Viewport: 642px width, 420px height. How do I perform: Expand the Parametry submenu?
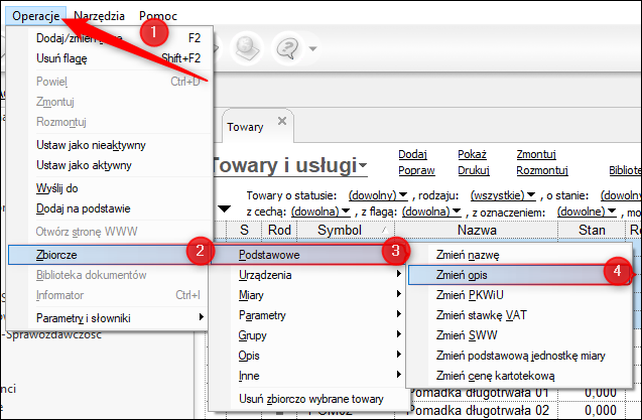click(x=309, y=315)
